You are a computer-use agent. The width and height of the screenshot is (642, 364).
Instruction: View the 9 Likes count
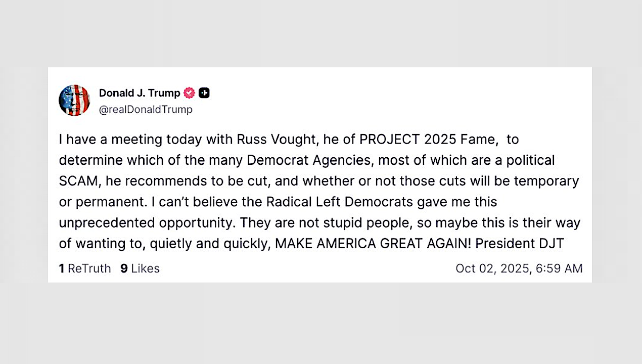140,268
